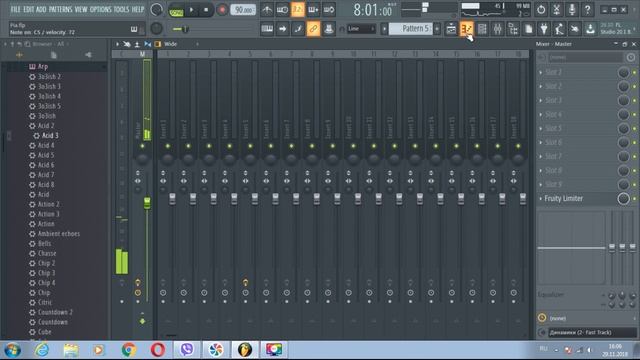
Task: Open the project picker page icon
Action: click(x=529, y=29)
